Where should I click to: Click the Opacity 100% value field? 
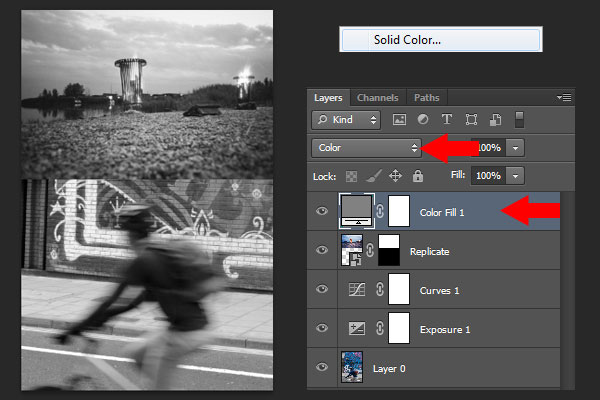click(x=488, y=148)
